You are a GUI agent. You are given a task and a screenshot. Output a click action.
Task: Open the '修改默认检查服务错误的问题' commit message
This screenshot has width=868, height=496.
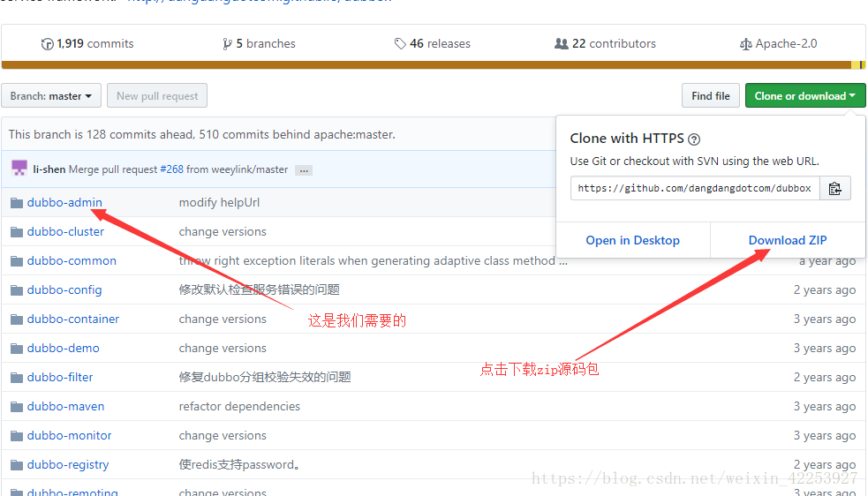pyautogui.click(x=259, y=289)
